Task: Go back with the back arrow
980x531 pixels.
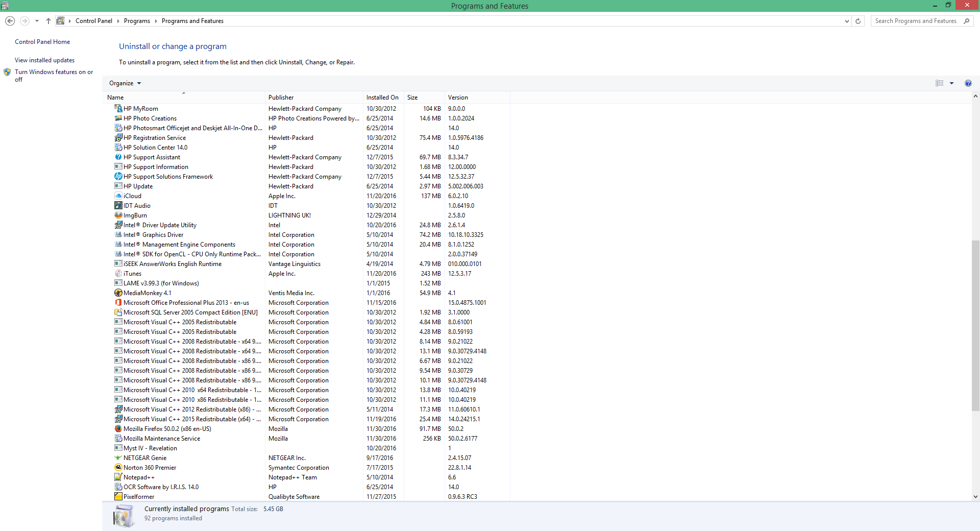Action: click(x=10, y=21)
